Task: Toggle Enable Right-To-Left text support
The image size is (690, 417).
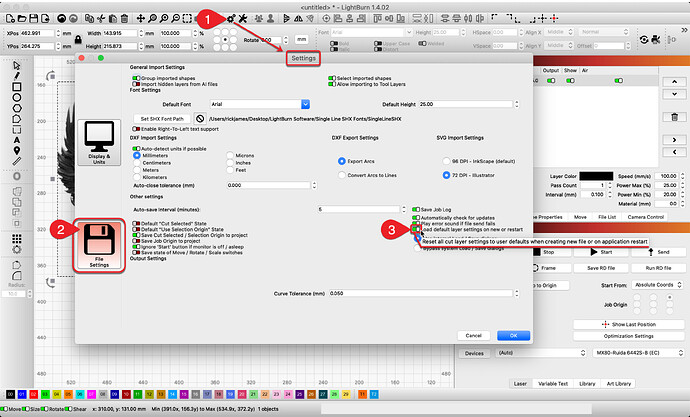Action: click(x=136, y=129)
